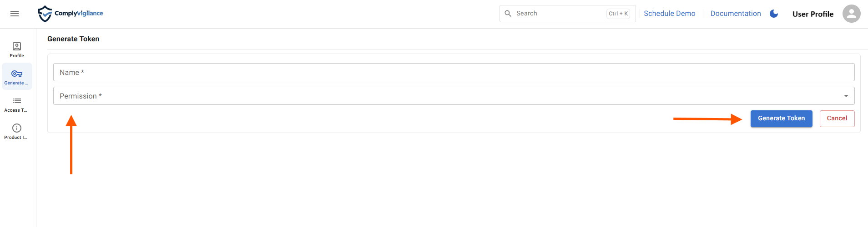Screen dimensions: 868x227
Task: Open the Schedule Demo link
Action: pos(669,14)
